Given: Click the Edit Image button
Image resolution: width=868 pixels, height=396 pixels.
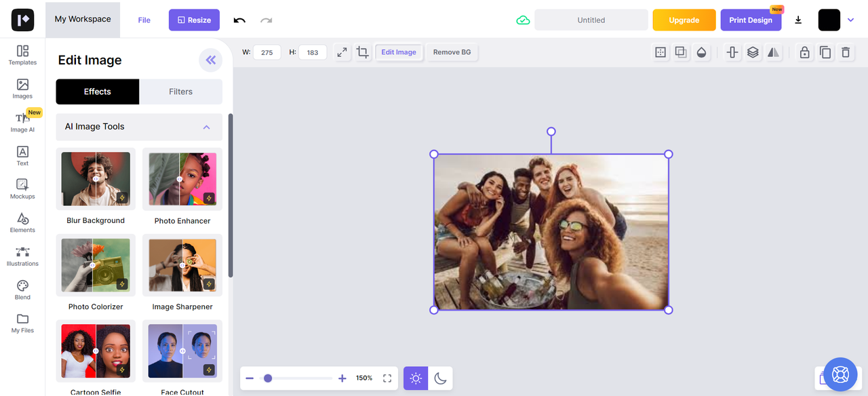Looking at the screenshot, I should (x=399, y=52).
